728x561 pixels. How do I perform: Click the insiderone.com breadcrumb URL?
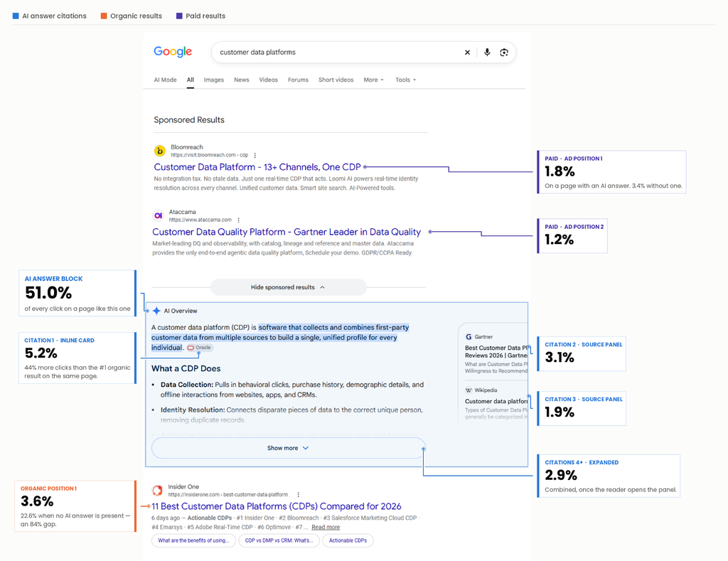(228, 495)
